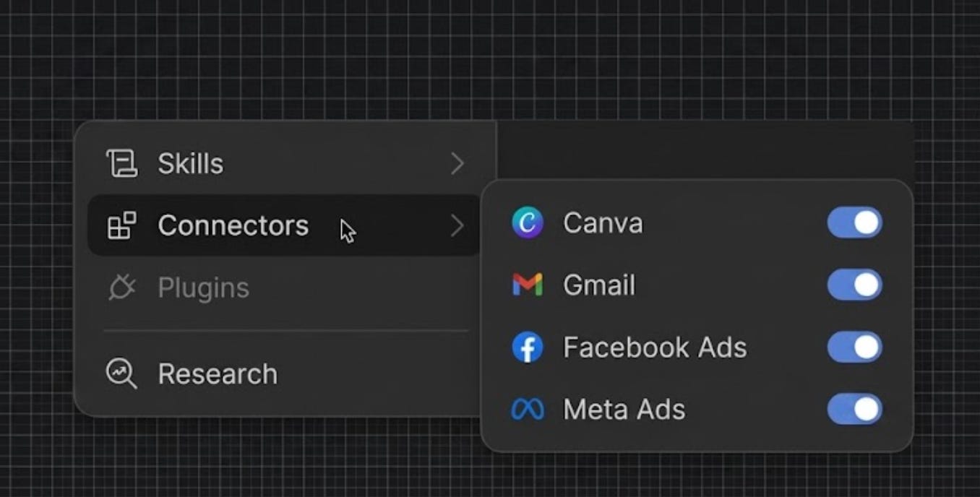Disable the Canva connector toggle

(855, 222)
